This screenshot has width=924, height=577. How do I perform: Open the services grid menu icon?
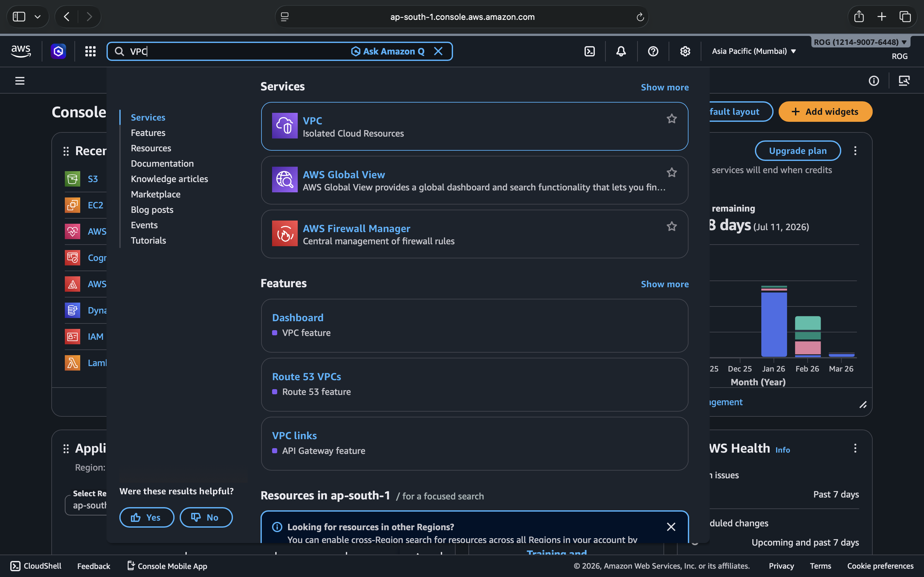(x=90, y=51)
